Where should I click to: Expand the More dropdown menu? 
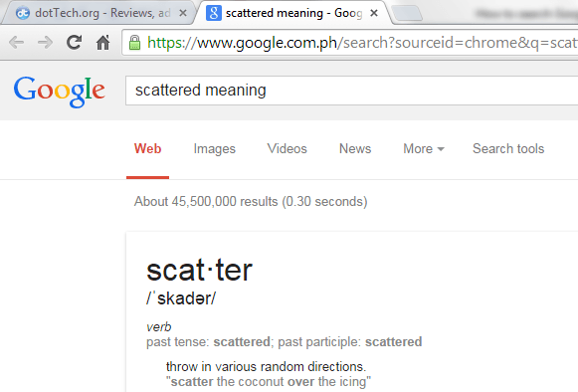point(424,148)
